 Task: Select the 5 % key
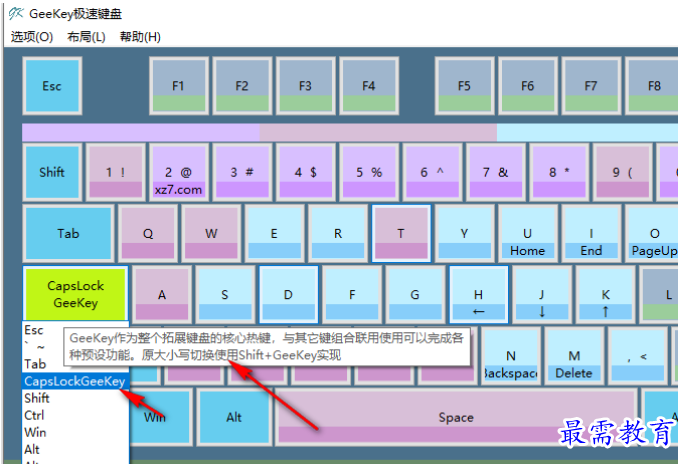coord(369,172)
